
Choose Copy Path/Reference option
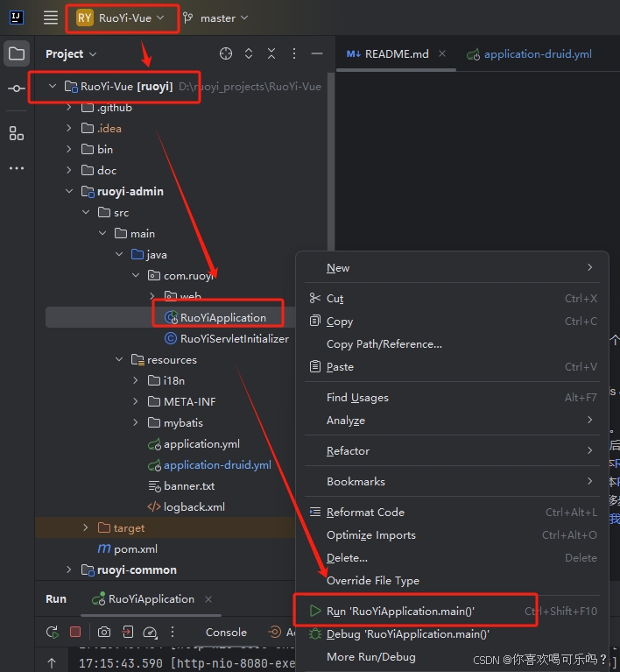452,344
